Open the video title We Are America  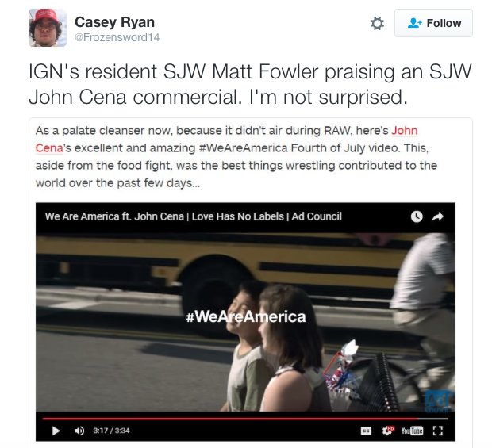coord(193,216)
